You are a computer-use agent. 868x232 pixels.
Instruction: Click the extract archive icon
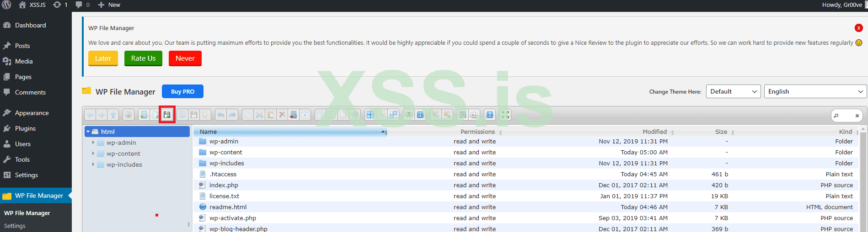[x=435, y=115]
